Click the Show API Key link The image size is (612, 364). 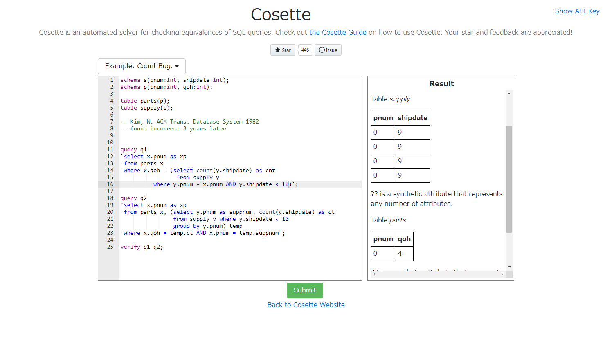pyautogui.click(x=577, y=11)
